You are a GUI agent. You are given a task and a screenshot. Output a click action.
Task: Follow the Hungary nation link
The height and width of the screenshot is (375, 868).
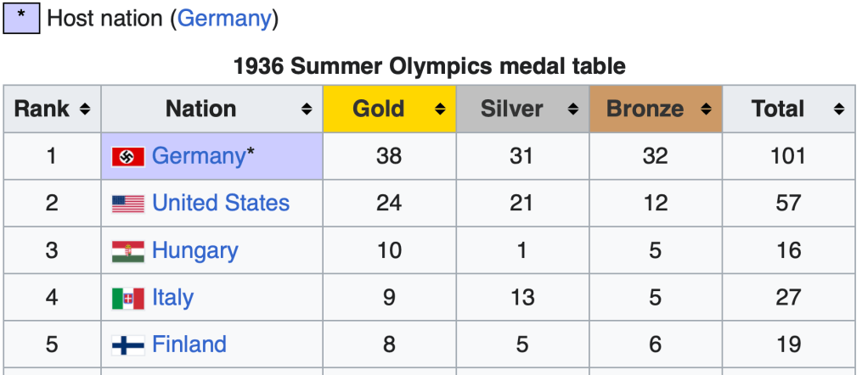coord(194,251)
